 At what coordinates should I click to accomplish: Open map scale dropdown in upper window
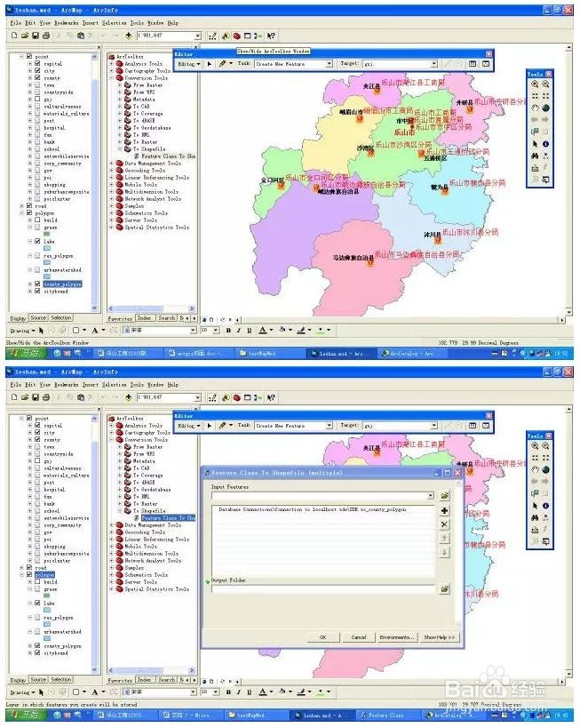click(198, 36)
